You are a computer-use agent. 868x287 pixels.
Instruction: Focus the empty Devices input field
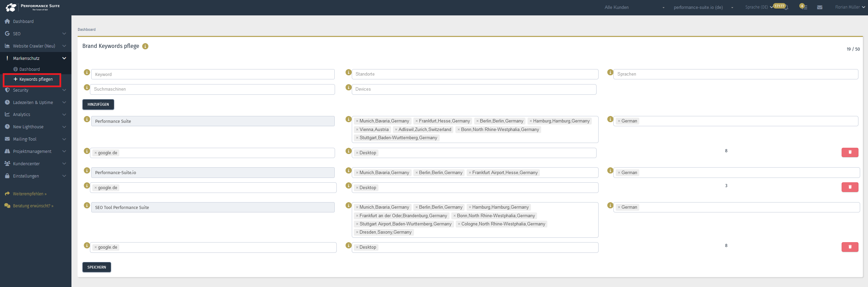click(x=474, y=90)
